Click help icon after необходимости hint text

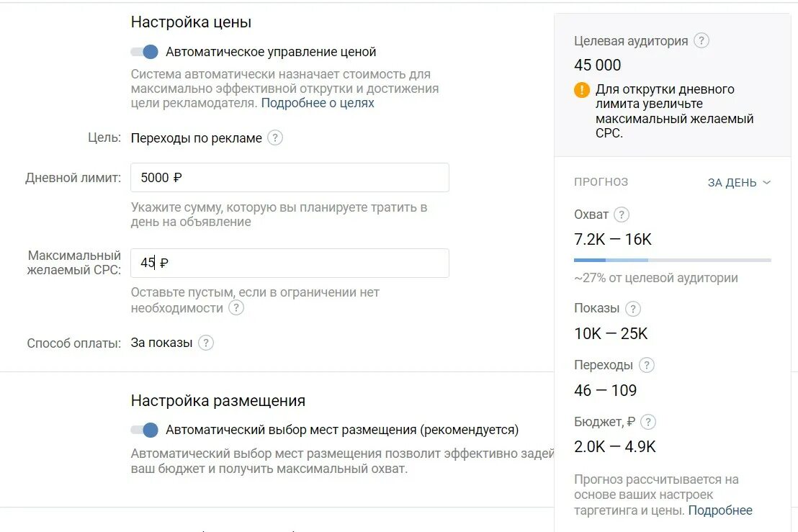click(236, 307)
